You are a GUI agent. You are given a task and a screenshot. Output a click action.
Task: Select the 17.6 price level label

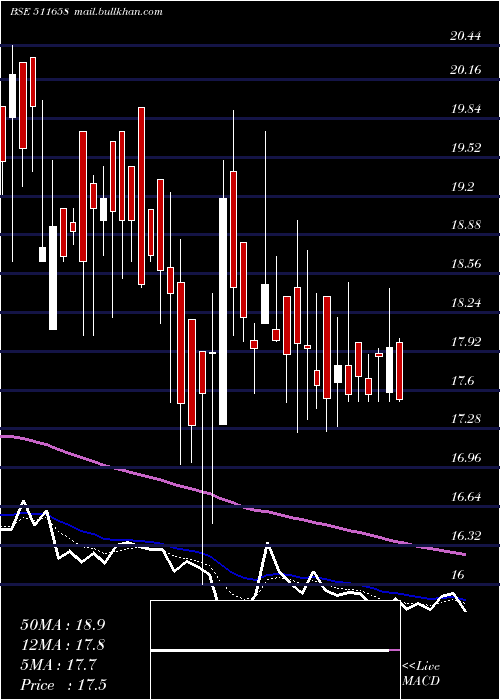click(x=462, y=381)
